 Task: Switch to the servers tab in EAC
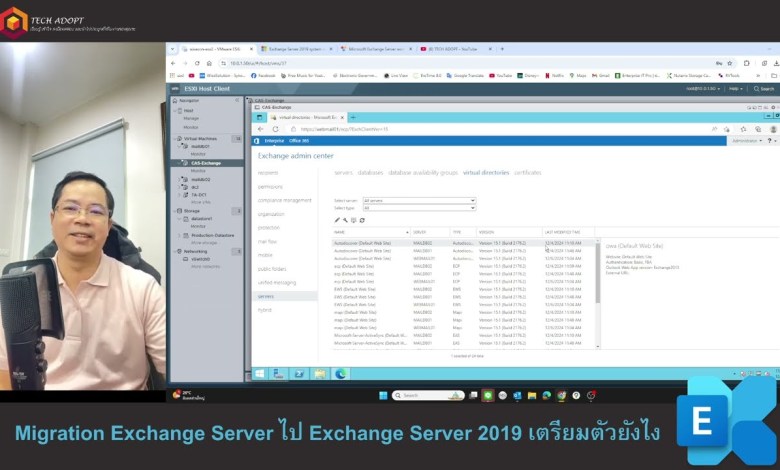(x=343, y=173)
